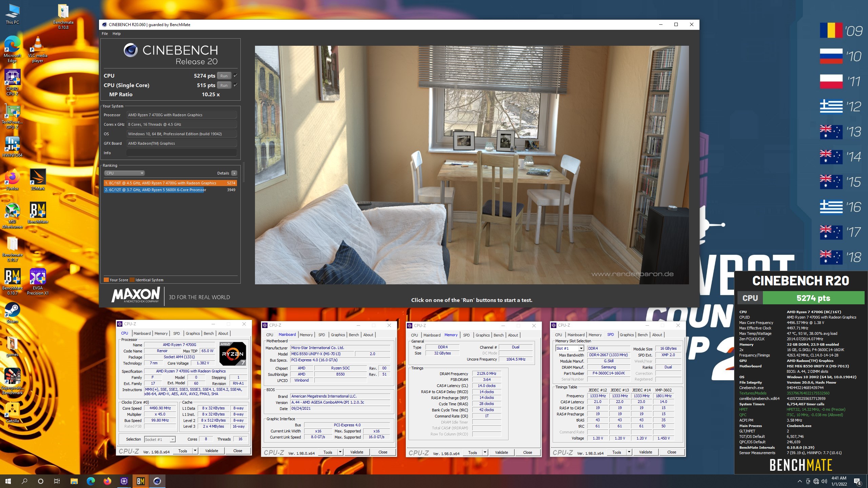Switch to BenchMate taskbar app
The width and height of the screenshot is (868, 488).
point(140,481)
